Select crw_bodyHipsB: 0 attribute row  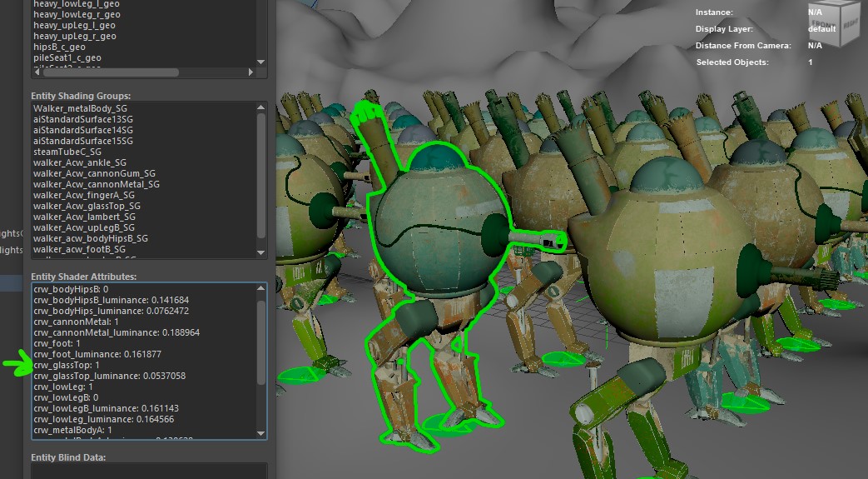click(71, 289)
